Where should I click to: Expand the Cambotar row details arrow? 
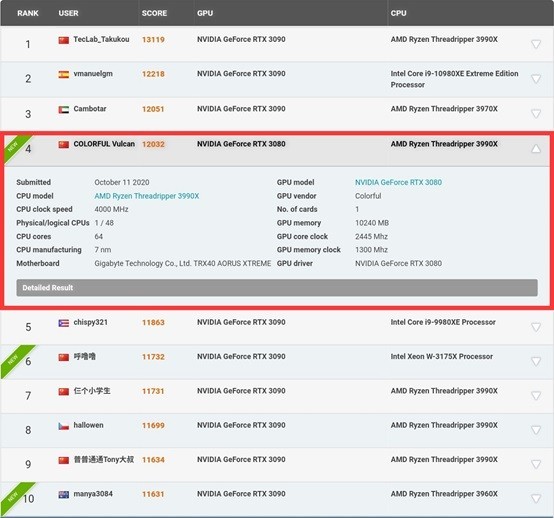click(x=536, y=113)
